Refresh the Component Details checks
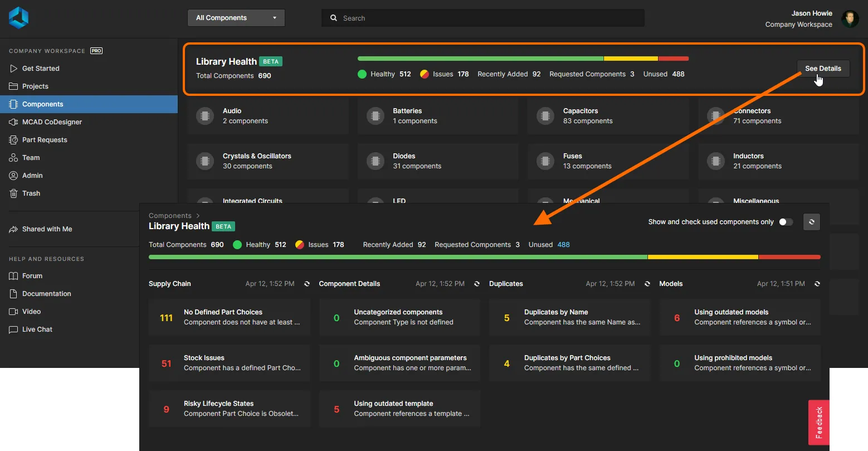 (477, 284)
